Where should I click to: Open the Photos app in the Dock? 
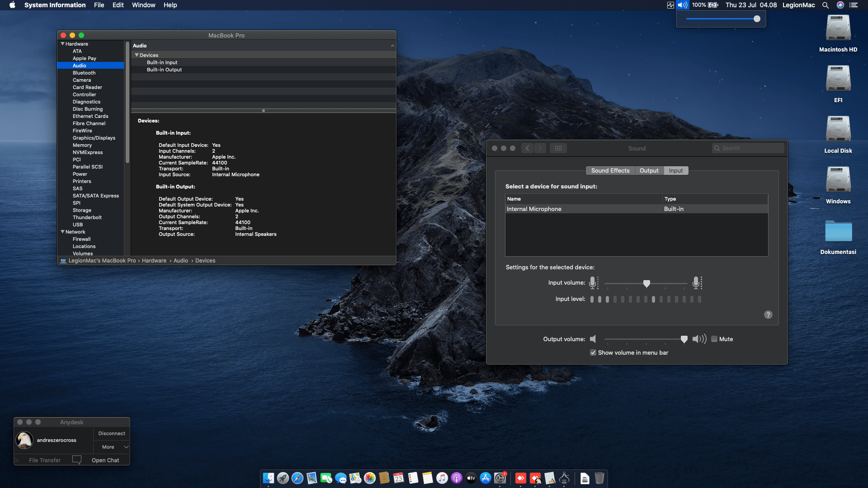(370, 478)
